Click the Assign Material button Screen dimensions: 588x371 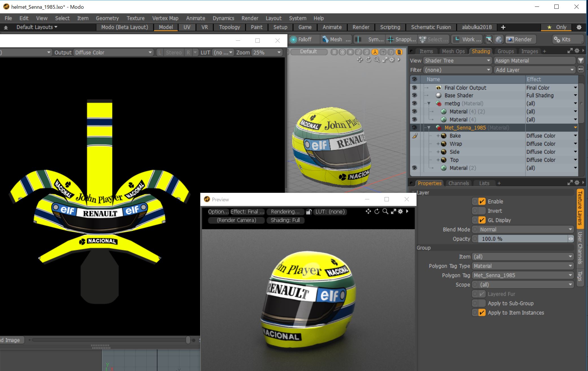click(x=535, y=61)
